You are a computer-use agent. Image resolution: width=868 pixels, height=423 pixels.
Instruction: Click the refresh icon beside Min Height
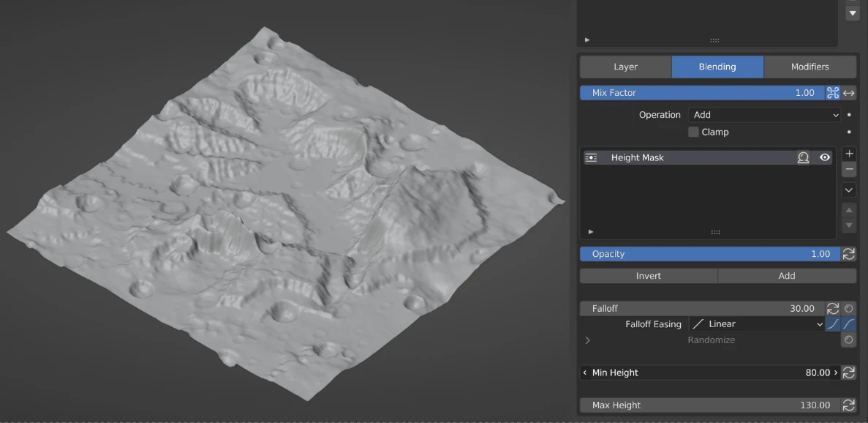tap(849, 373)
